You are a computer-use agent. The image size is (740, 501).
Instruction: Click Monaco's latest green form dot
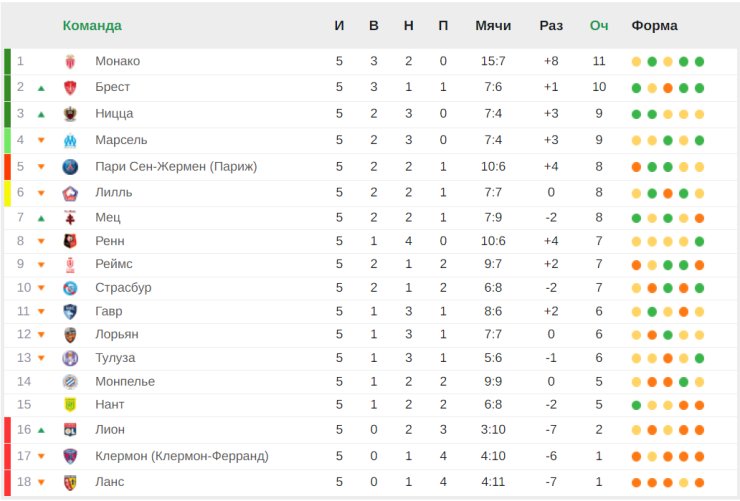[x=699, y=61]
